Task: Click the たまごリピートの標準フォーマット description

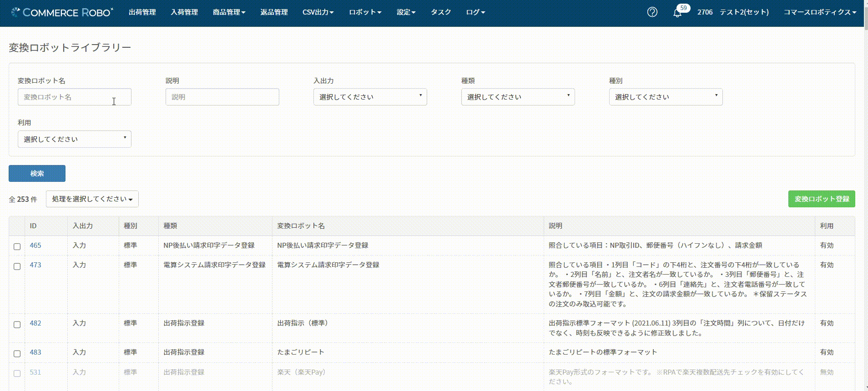Action: [x=603, y=352]
